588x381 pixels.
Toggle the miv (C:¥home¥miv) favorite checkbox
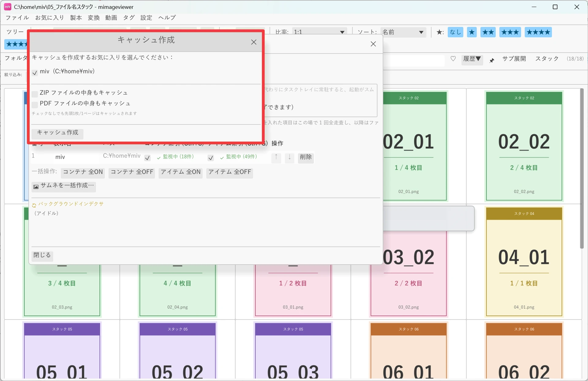point(35,73)
